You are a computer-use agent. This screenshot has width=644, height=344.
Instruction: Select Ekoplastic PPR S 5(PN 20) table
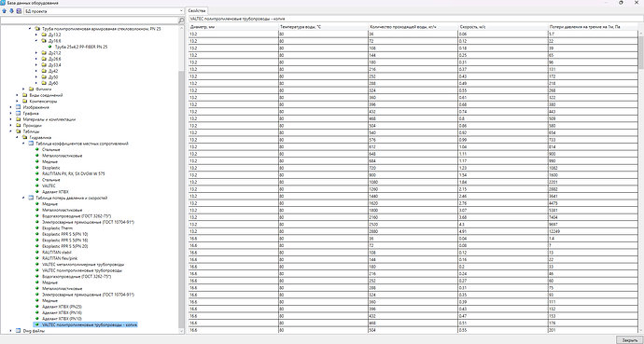pyautogui.click(x=65, y=246)
